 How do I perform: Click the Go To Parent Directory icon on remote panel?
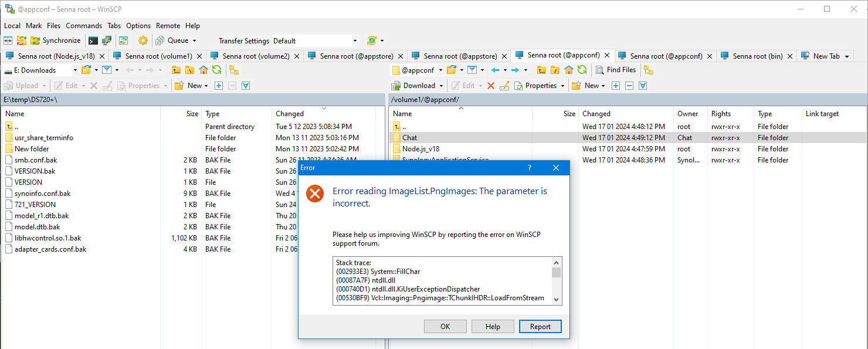pos(541,69)
